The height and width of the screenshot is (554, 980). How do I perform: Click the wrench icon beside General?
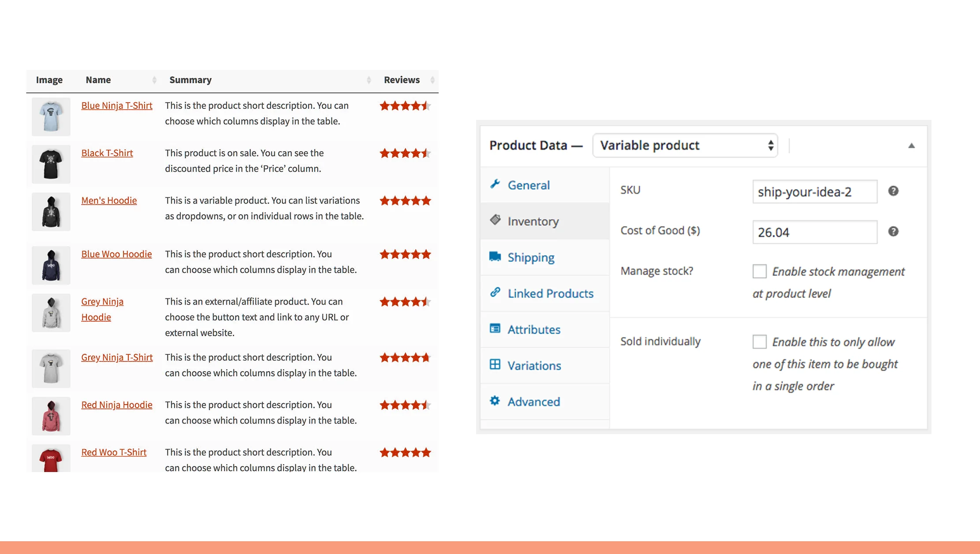point(495,184)
